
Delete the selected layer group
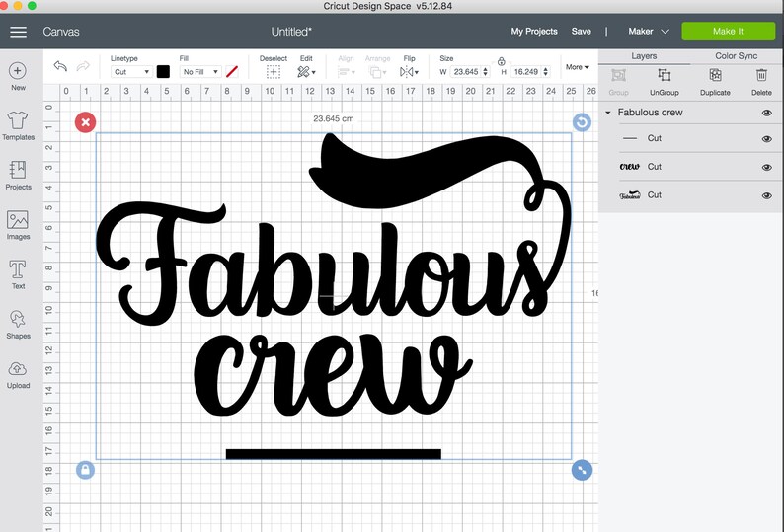click(761, 82)
